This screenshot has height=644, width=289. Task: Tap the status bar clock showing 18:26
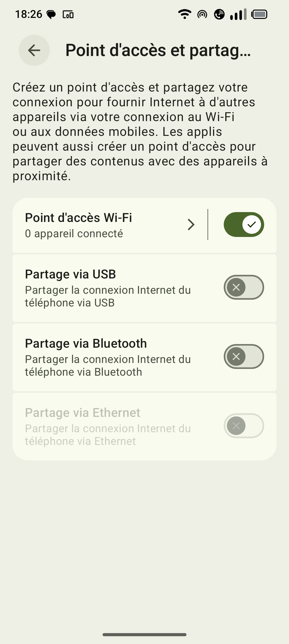tap(28, 15)
